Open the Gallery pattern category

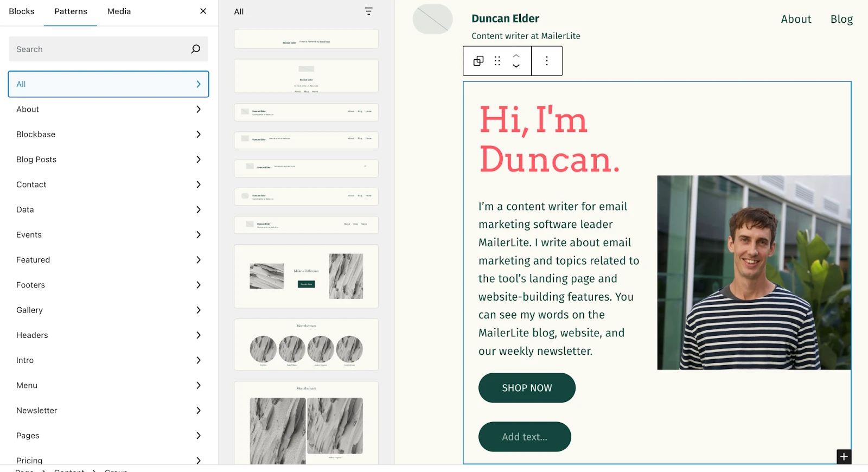point(108,310)
